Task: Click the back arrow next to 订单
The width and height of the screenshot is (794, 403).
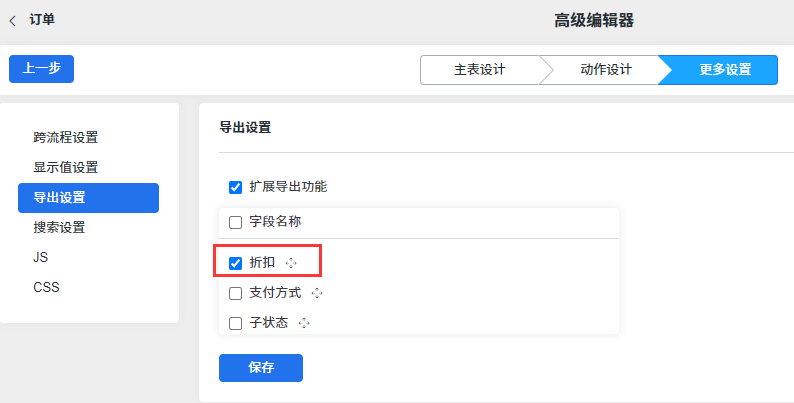Action: pos(13,21)
